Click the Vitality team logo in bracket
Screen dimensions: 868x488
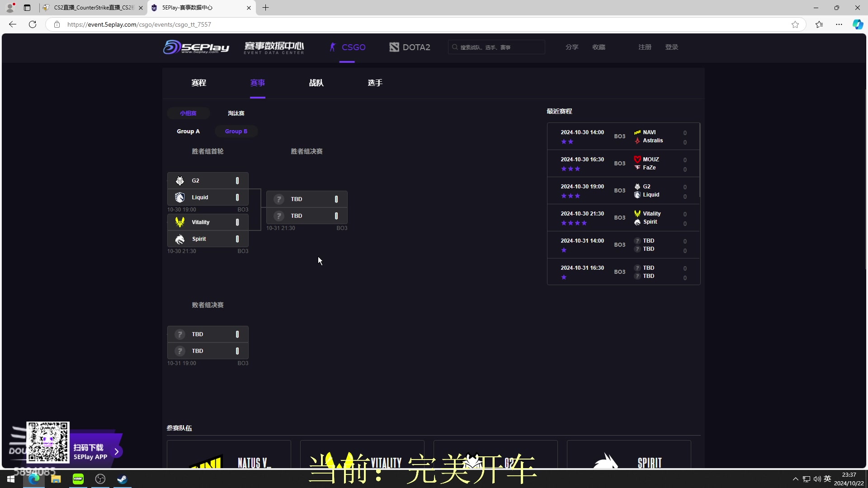point(180,222)
